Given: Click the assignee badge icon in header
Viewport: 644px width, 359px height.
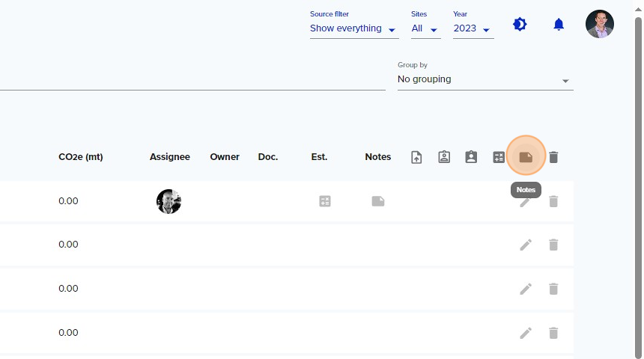Looking at the screenshot, I should 444,157.
